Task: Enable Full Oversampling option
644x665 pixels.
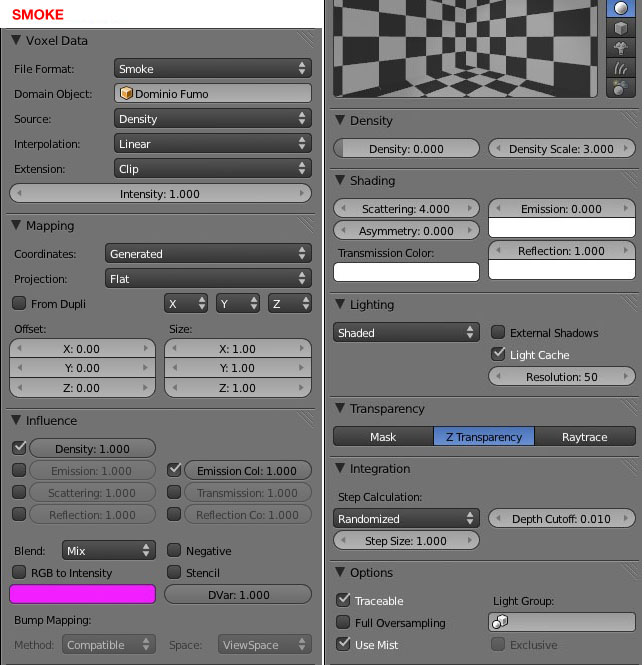Action: pyautogui.click(x=343, y=622)
